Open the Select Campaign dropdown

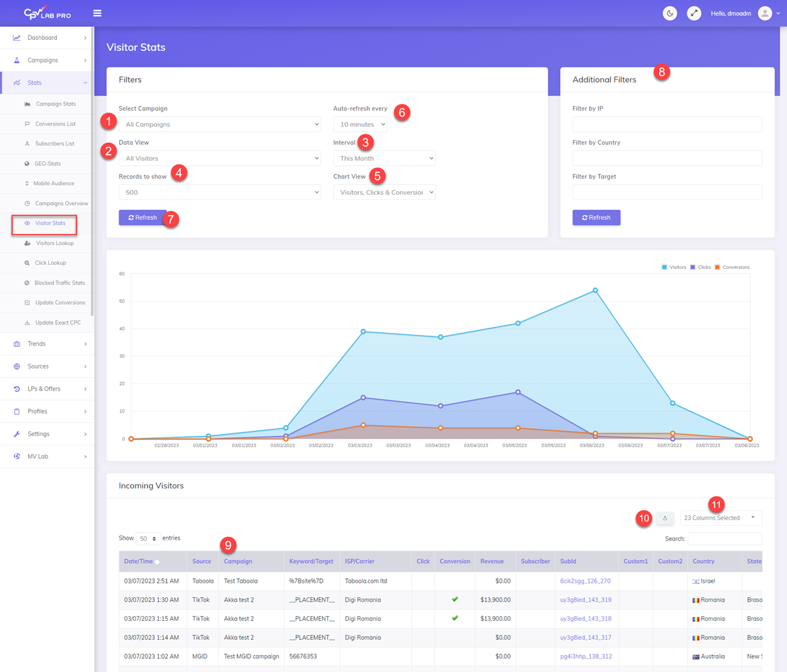click(x=220, y=124)
